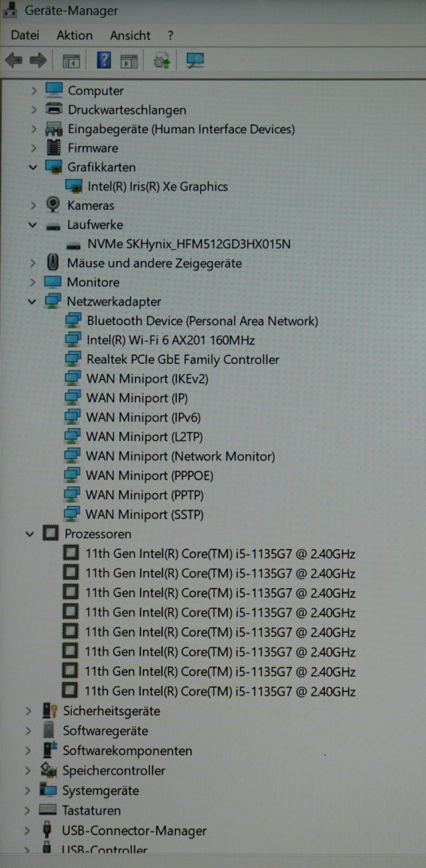
Task: Click the gear with green arrow toolbar icon
Action: click(x=162, y=61)
